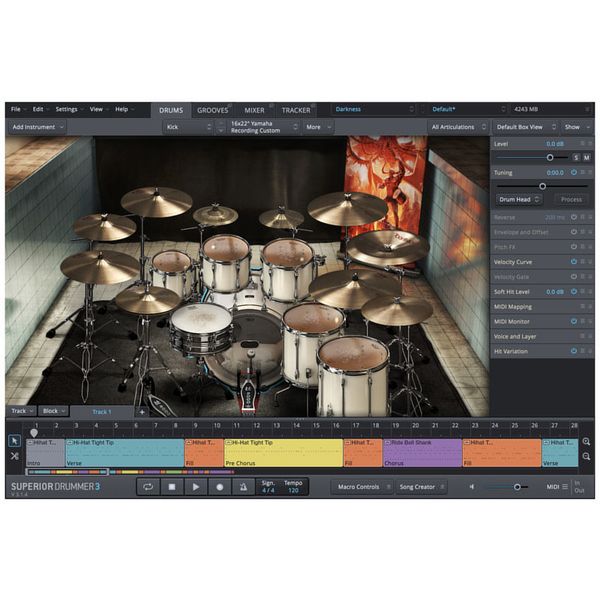Select the yellow Pre Chorus block
Viewport: 600px width, 600px height.
(283, 453)
